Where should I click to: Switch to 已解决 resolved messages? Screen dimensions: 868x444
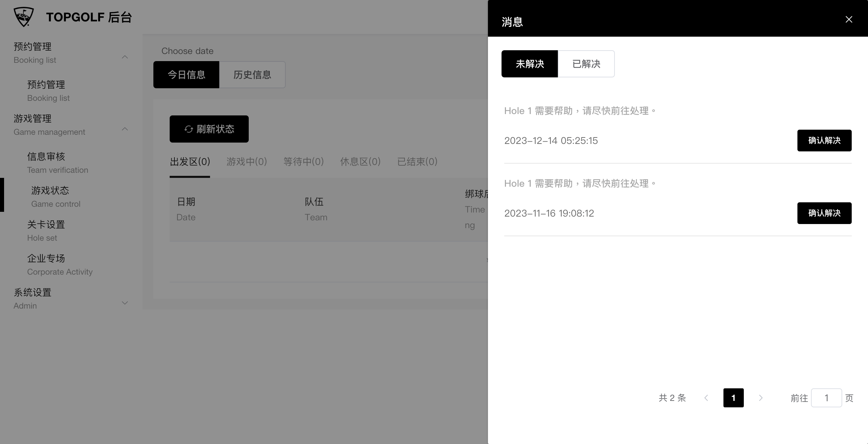(586, 64)
